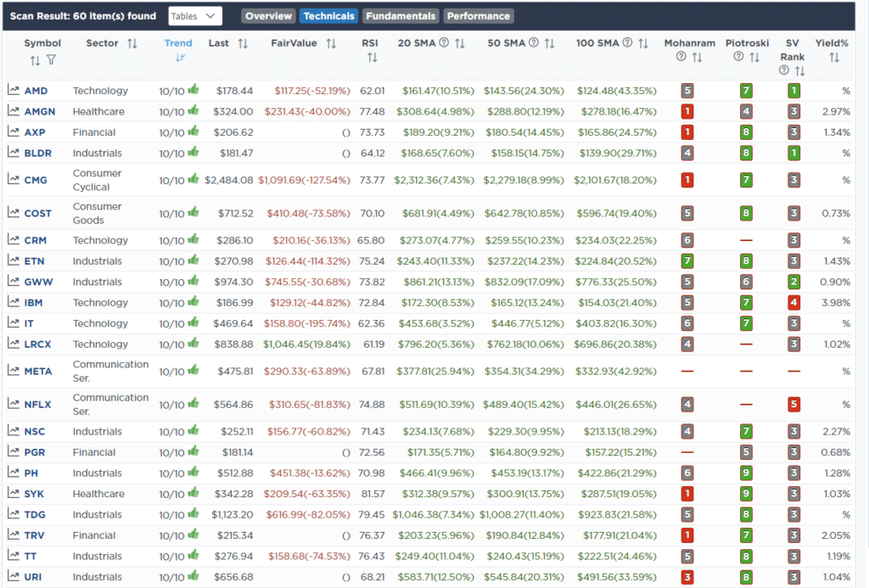Screen dimensions: 869x588
Task: Open the chart icon for LRCX
Action: (x=14, y=344)
